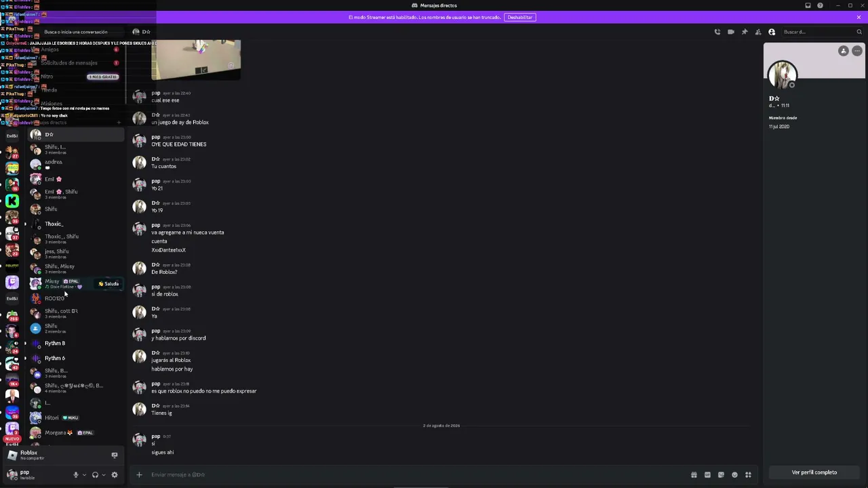Image resolution: width=868 pixels, height=488 pixels.
Task: Open the more options on profile banner
Action: click(857, 51)
